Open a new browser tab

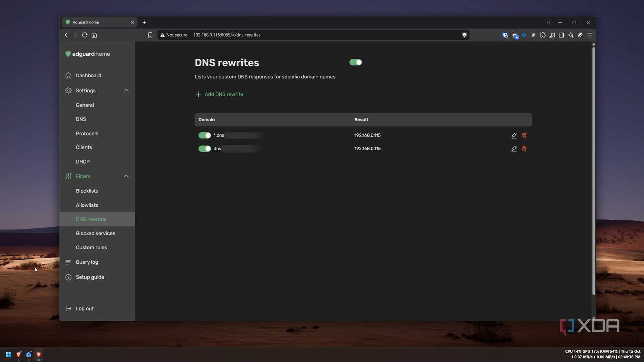click(144, 23)
